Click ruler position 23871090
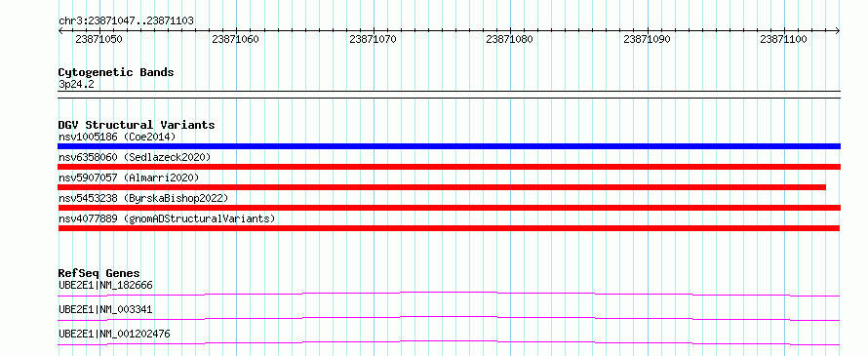 [648, 39]
